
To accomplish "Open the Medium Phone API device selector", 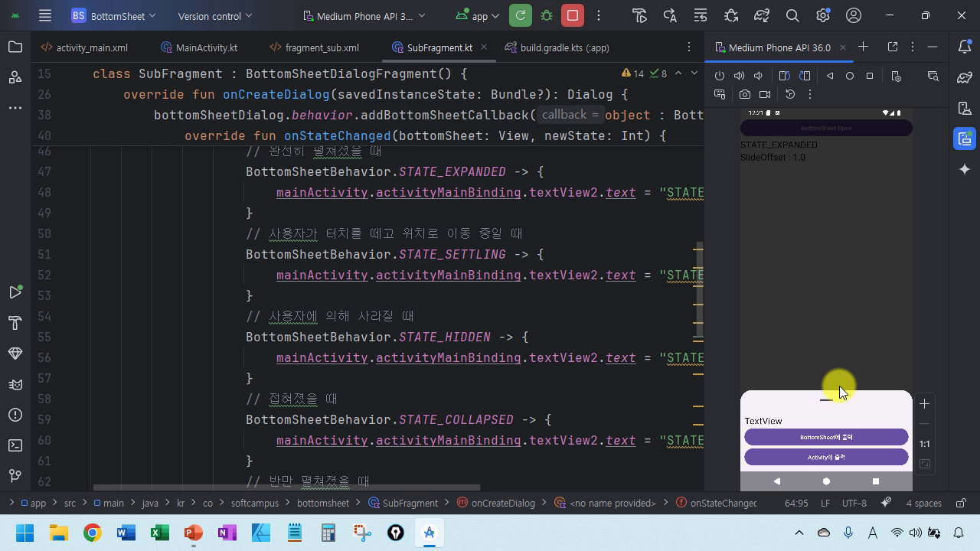I will (364, 15).
